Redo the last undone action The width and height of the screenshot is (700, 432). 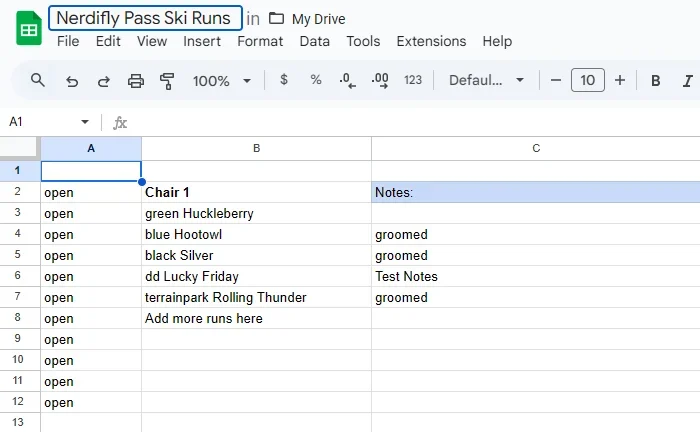[x=104, y=80]
